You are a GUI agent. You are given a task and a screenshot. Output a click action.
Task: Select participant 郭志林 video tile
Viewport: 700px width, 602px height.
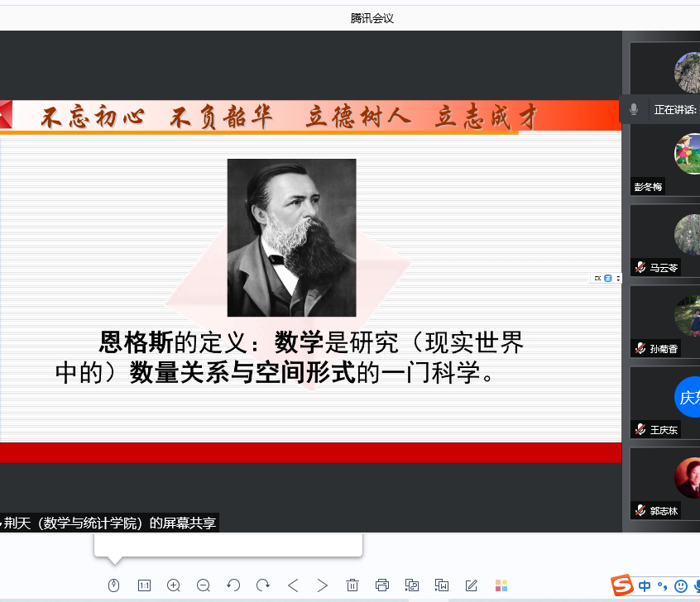(x=666, y=484)
